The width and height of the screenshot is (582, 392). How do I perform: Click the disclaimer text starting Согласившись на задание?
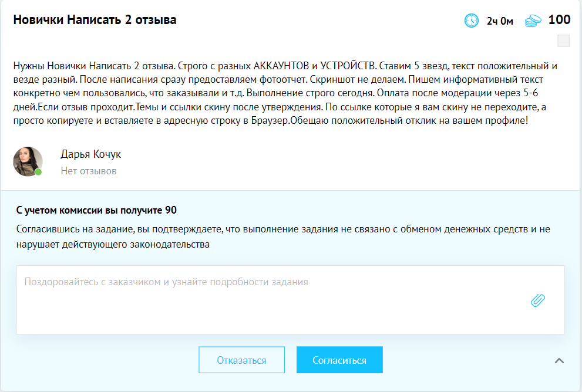click(283, 236)
